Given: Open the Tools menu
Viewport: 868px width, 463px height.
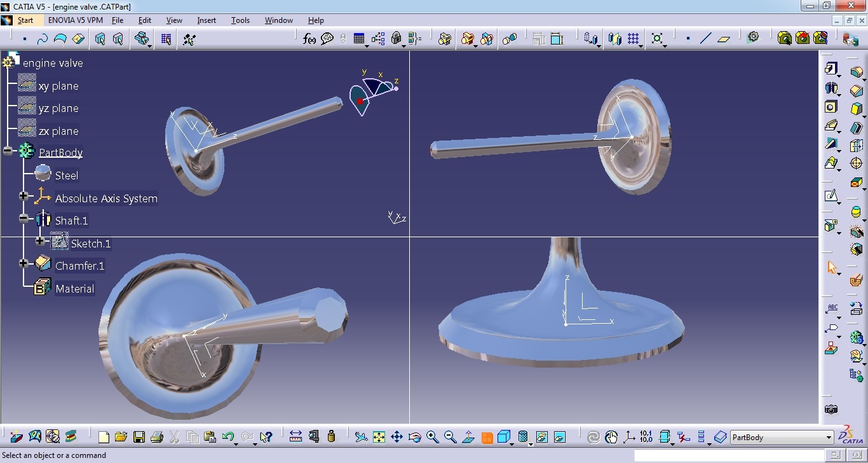Looking at the screenshot, I should 240,20.
